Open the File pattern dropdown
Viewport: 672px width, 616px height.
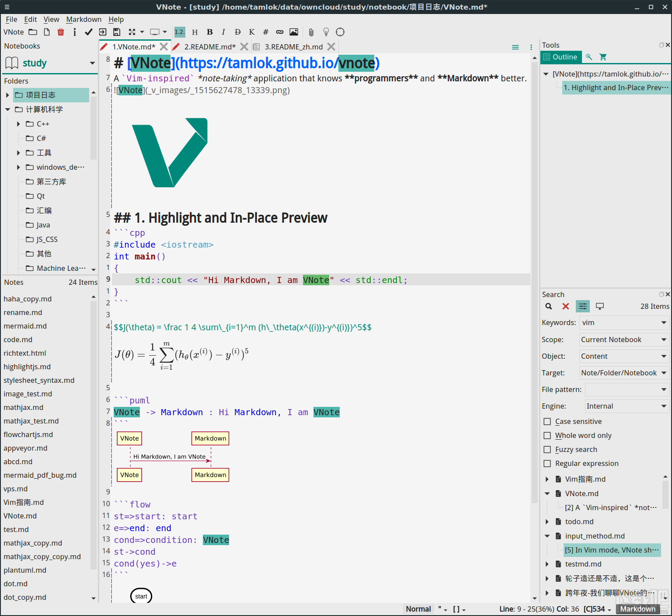(627, 389)
